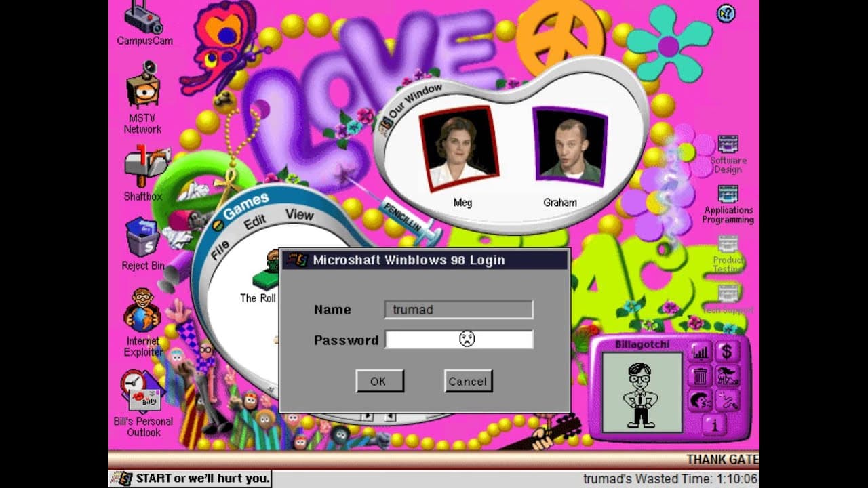Click the START or we'll hurt you button
The image size is (868, 488).
(191, 479)
